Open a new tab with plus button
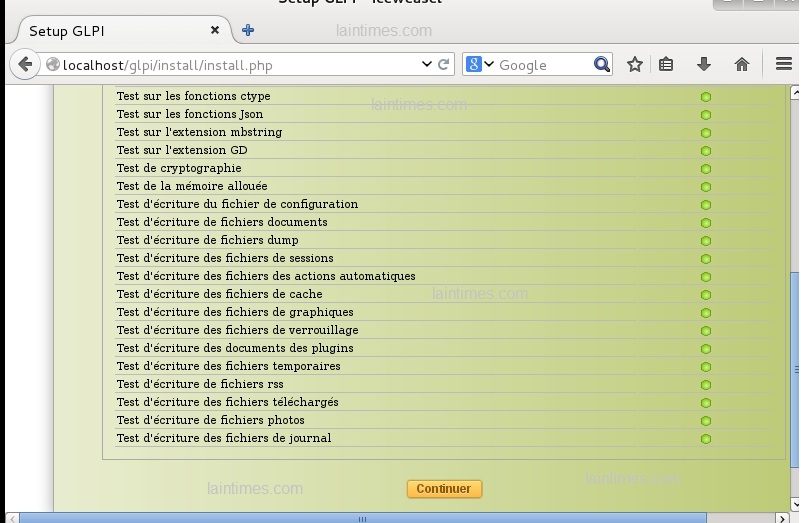This screenshot has height=523, width=801. coord(248,30)
